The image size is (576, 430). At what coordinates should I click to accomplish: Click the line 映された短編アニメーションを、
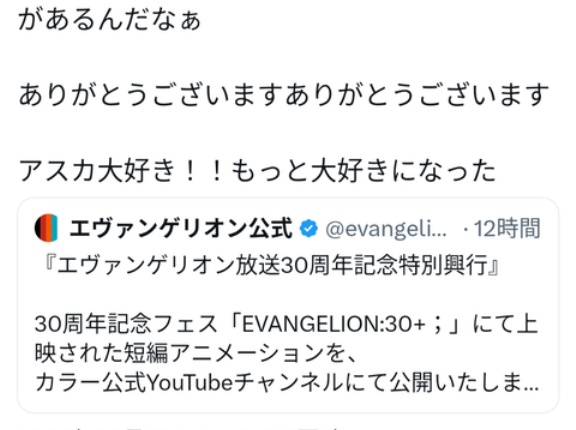(195, 354)
